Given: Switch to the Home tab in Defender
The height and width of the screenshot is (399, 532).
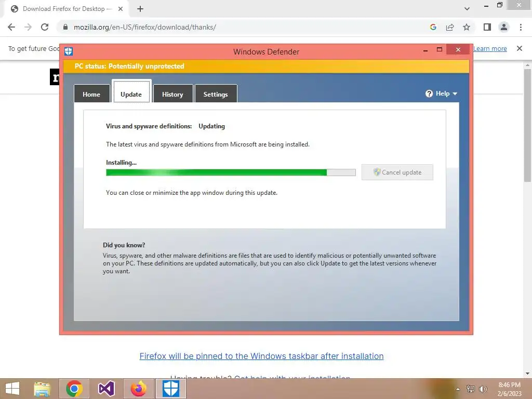Looking at the screenshot, I should (91, 94).
